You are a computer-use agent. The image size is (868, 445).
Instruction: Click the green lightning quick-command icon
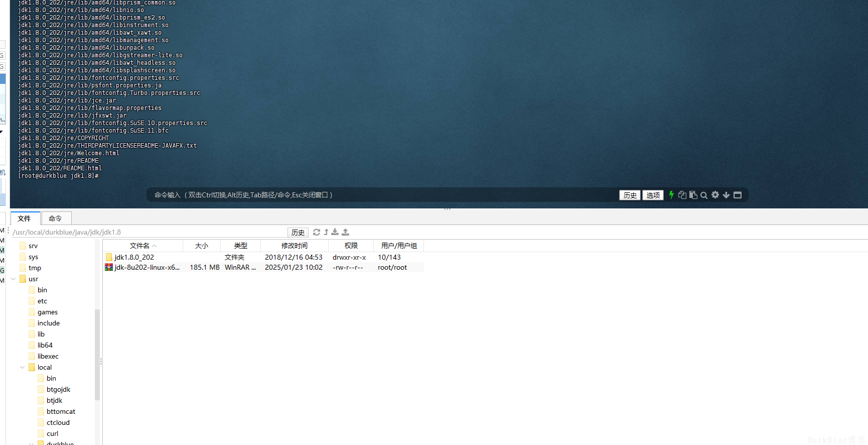click(671, 195)
